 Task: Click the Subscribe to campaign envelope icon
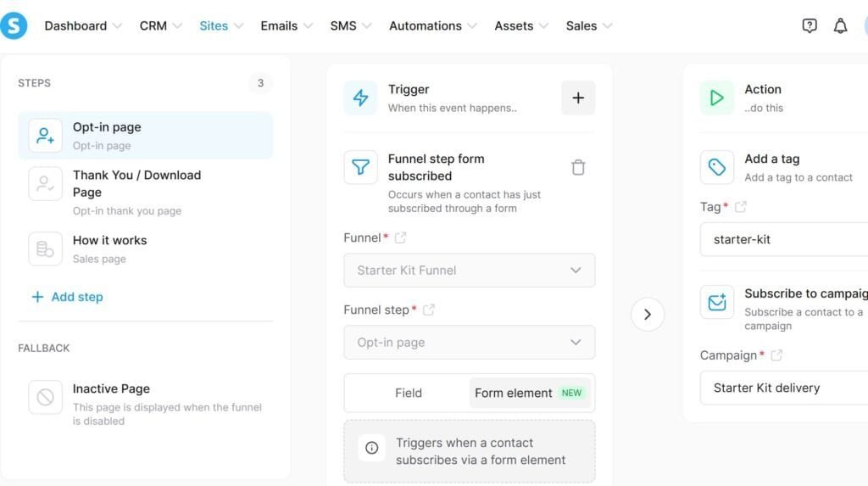click(x=717, y=302)
